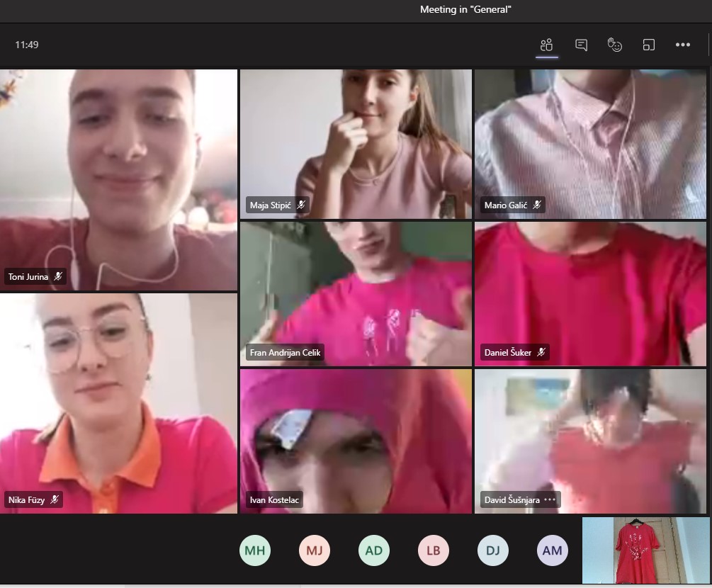
Task: Select the MJ participant avatar
Action: 315,550
